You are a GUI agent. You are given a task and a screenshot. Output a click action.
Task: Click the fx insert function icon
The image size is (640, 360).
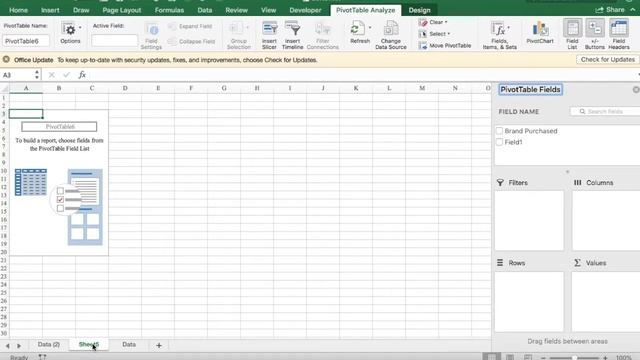pyautogui.click(x=82, y=75)
